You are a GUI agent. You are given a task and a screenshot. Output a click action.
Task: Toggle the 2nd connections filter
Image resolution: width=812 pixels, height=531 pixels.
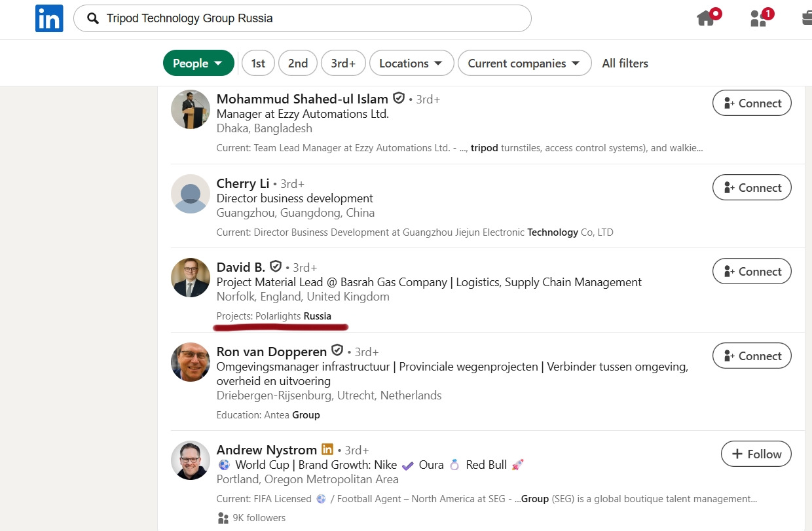[298, 64]
